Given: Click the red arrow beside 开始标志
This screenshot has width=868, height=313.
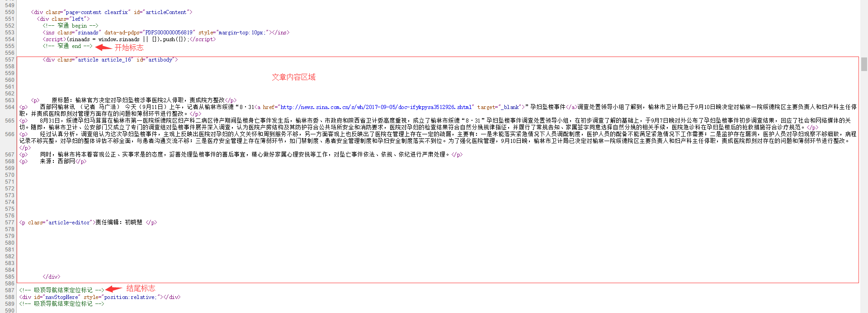Looking at the screenshot, I should tap(104, 47).
